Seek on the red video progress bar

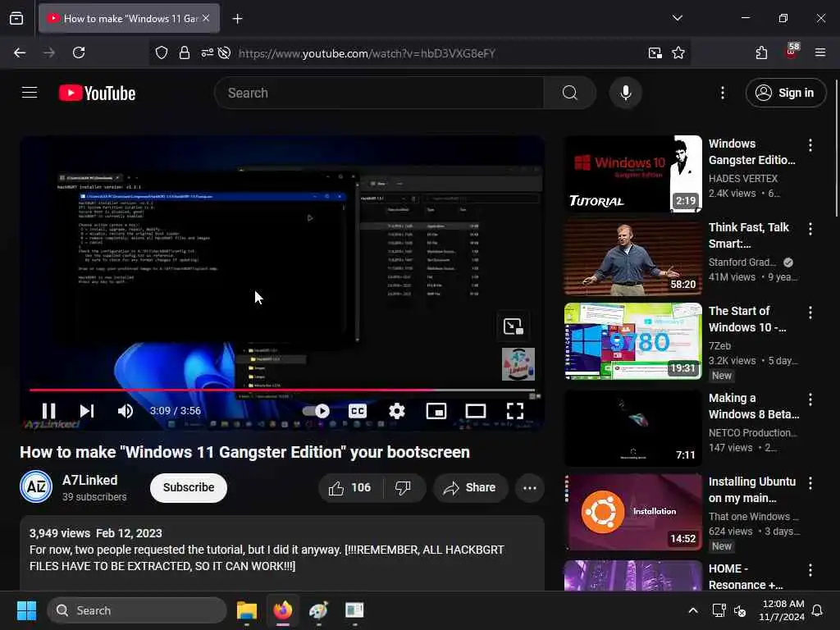pyautogui.click(x=282, y=390)
